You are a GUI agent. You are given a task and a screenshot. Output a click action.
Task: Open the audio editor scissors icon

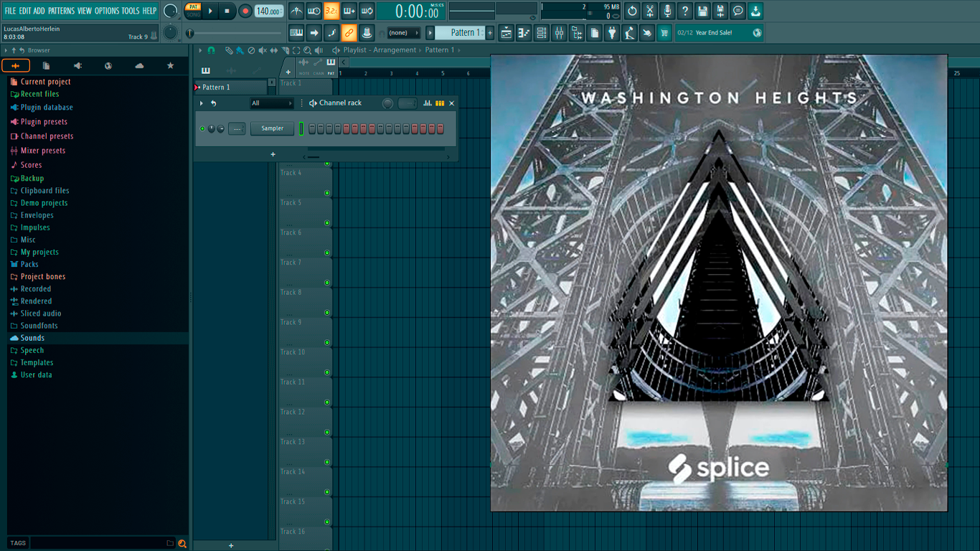coord(649,11)
